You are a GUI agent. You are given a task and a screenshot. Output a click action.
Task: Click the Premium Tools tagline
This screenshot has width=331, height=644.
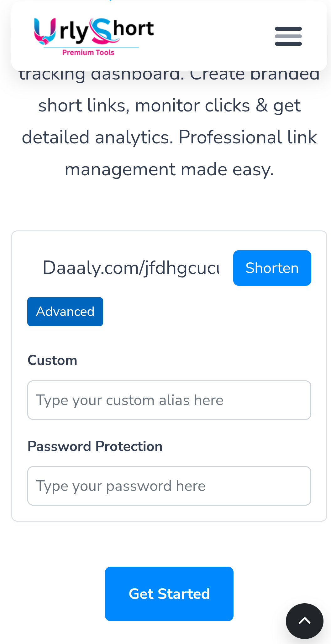coord(88,53)
